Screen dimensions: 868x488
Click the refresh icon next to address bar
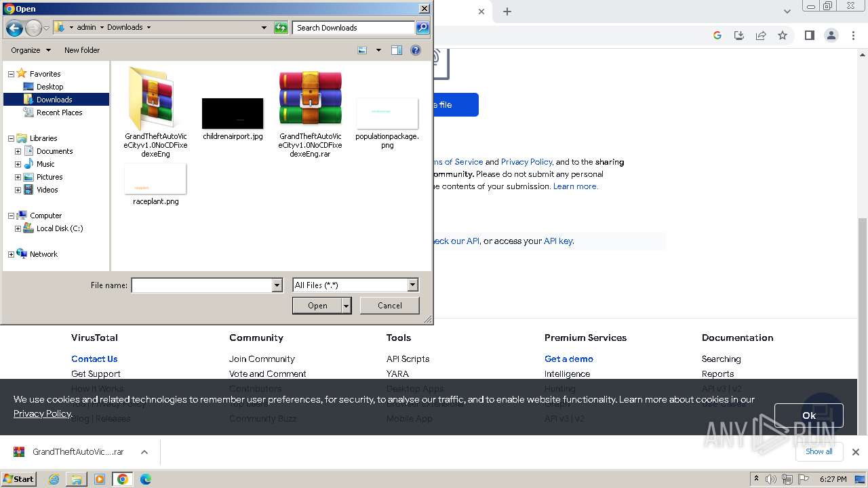pyautogui.click(x=281, y=28)
